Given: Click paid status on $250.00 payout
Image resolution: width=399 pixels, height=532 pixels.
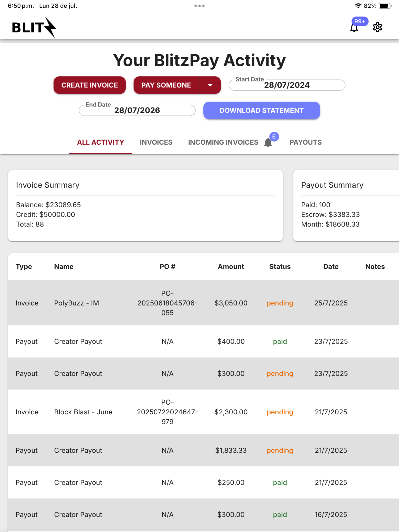Looking at the screenshot, I should pyautogui.click(x=280, y=483).
